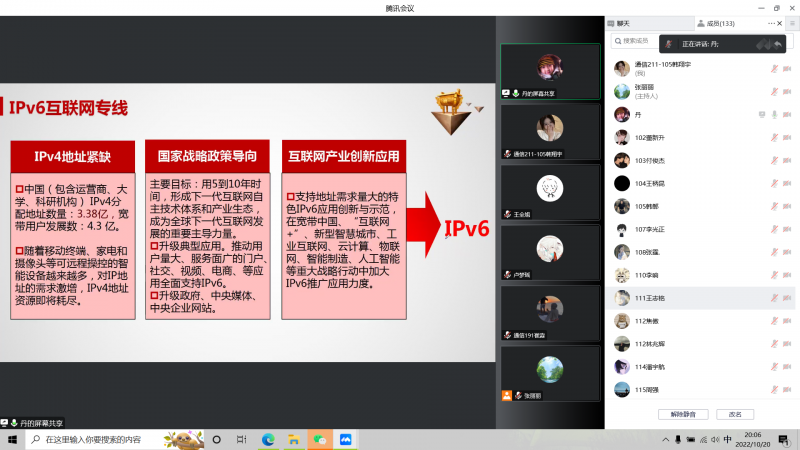Click the 搜索成员 member search field
This screenshot has height=450, width=800.
pyautogui.click(x=635, y=41)
